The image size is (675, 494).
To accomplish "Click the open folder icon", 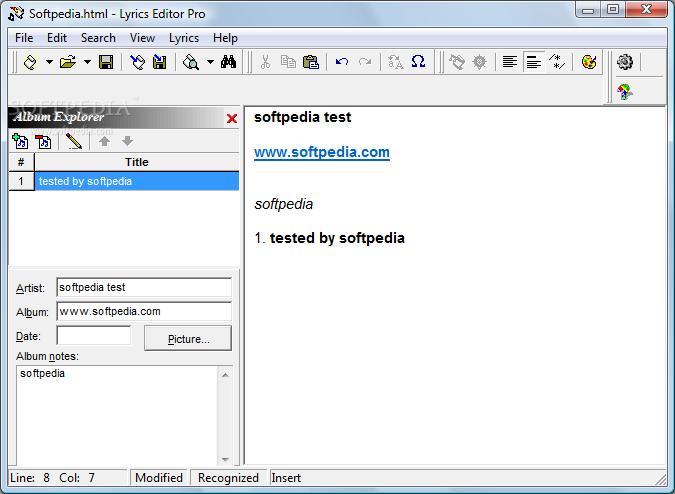I will click(68, 62).
